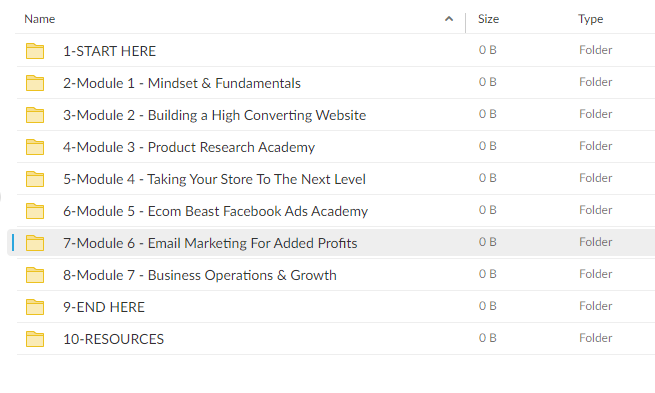Open the 1-START HERE folder name
The image size is (655, 393).
[109, 51]
